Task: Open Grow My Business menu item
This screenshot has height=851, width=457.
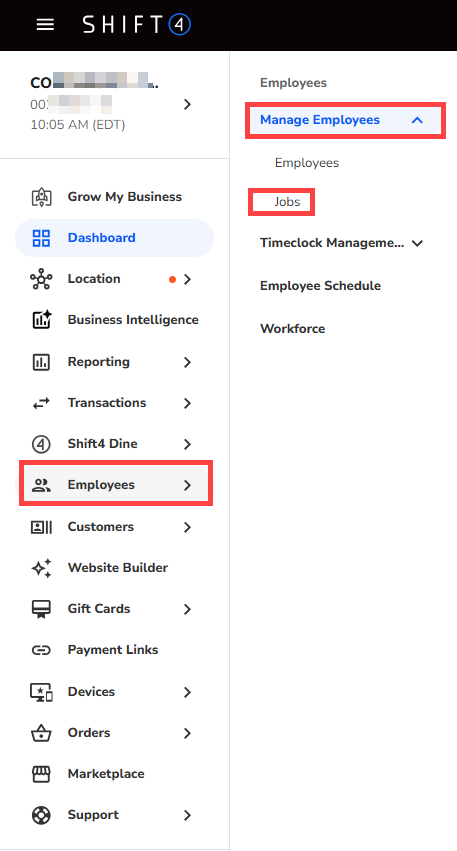Action: point(115,196)
